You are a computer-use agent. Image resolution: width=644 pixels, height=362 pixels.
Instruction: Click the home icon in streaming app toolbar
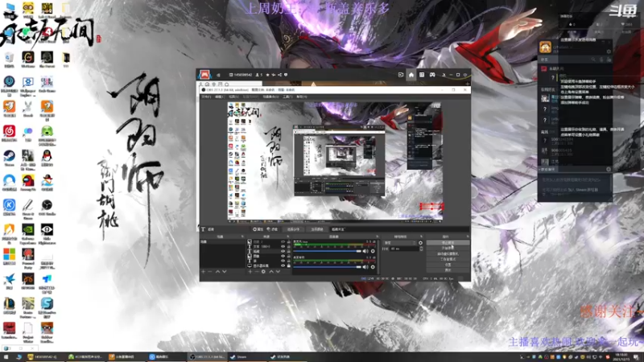pyautogui.click(x=411, y=75)
